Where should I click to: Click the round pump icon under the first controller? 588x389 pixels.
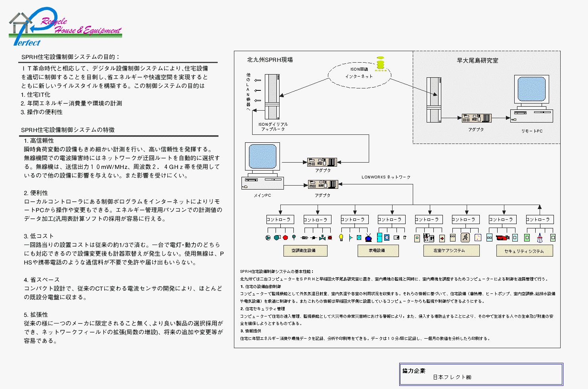coord(268,238)
